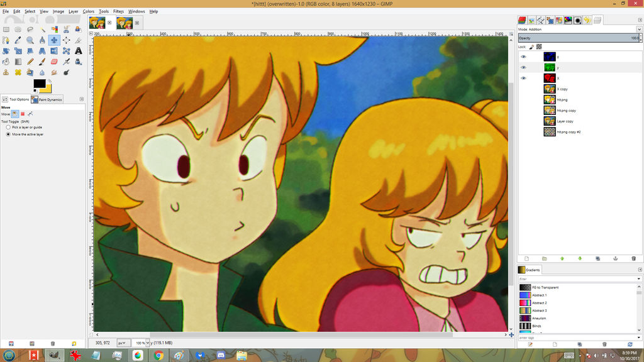This screenshot has height=362, width=644.
Task: Open the Windows menu
Action: 136,11
